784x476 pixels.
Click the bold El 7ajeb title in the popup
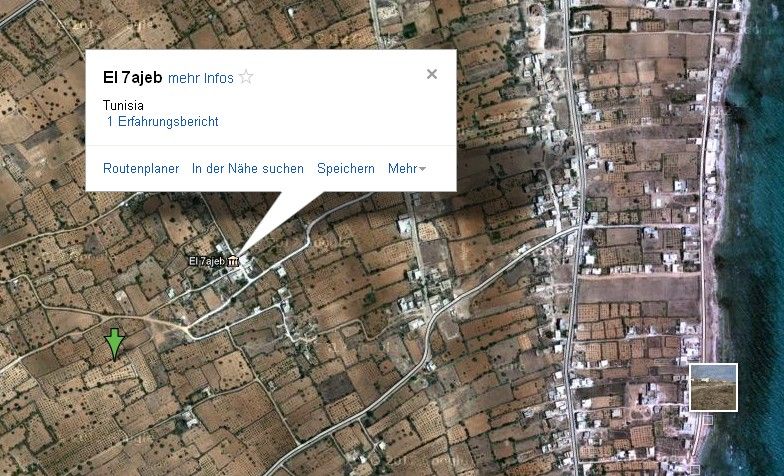(132, 78)
